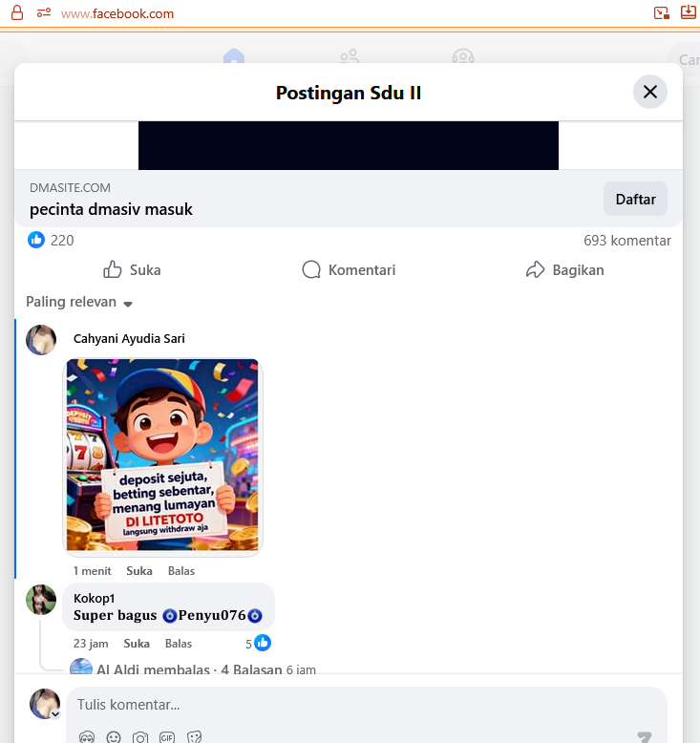Viewport: 700px width, 743px height.
Task: Like the post with Suka button
Action: point(132,270)
